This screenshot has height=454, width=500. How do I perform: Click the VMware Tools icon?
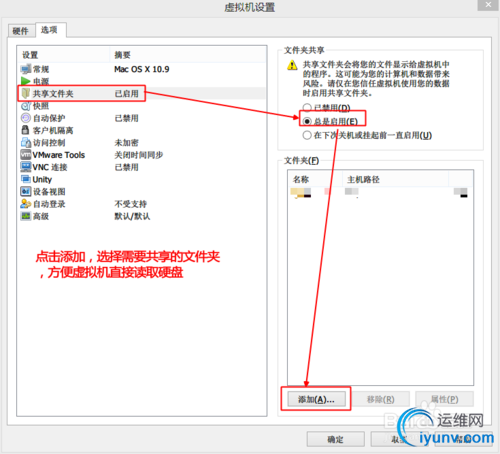(x=26, y=155)
